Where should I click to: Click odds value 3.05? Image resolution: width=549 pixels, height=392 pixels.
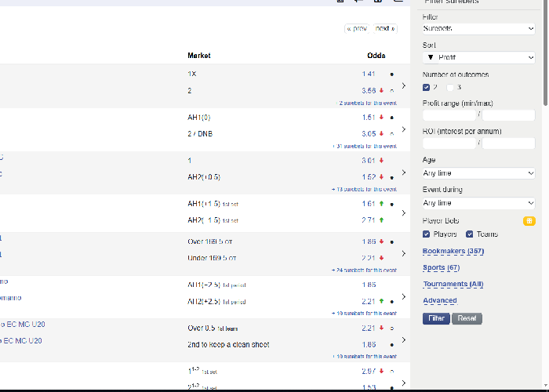(369, 134)
